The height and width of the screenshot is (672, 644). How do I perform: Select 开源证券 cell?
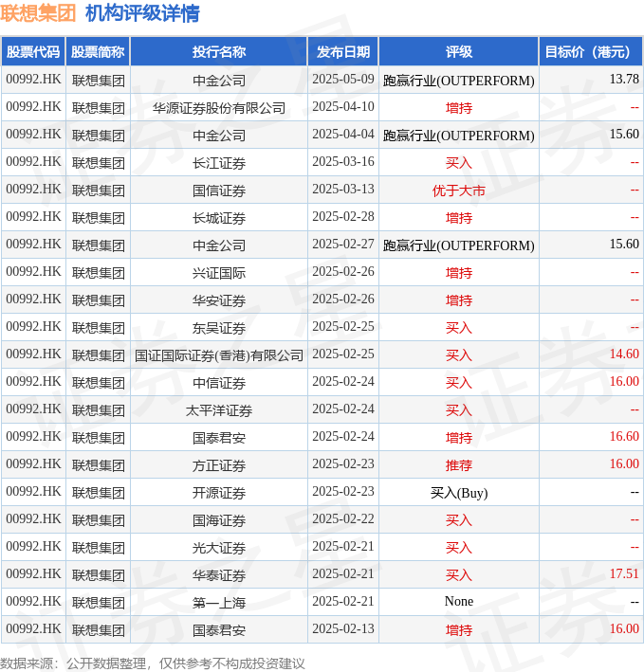(x=219, y=492)
